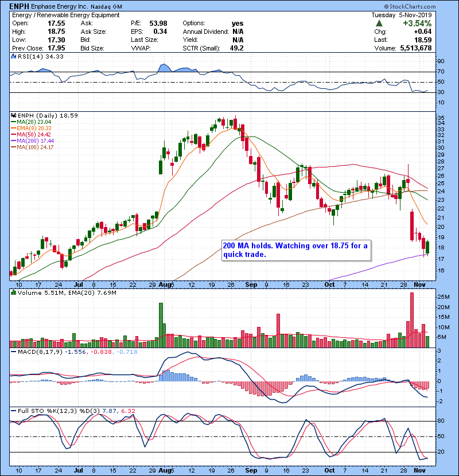Click the stochastic %K value 7.87

click(110, 411)
